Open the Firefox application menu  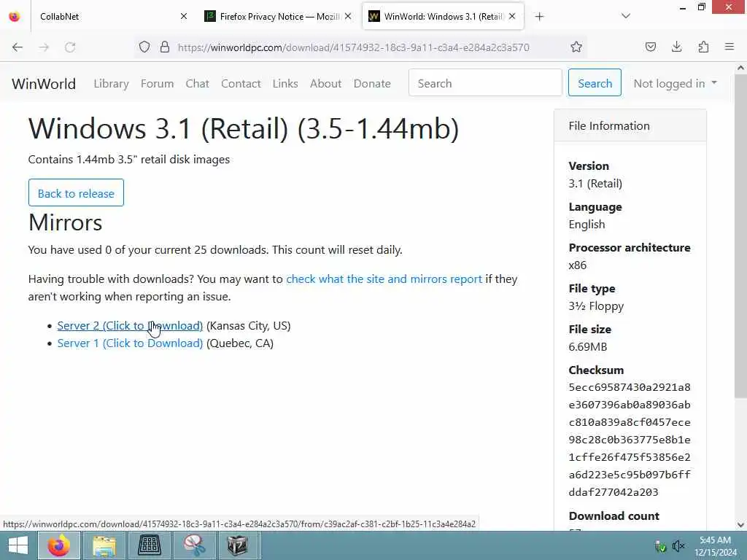coord(729,47)
